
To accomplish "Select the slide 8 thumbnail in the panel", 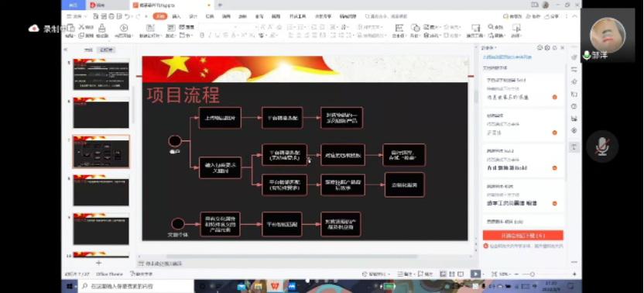I will pos(101,191).
